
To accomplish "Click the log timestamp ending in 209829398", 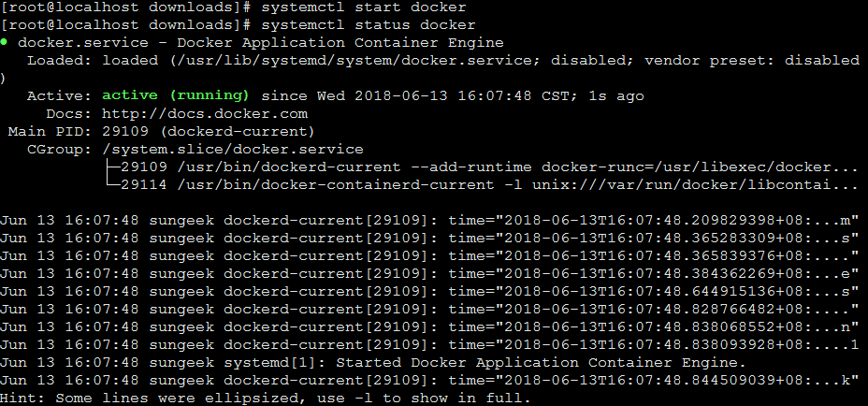I will (645, 220).
